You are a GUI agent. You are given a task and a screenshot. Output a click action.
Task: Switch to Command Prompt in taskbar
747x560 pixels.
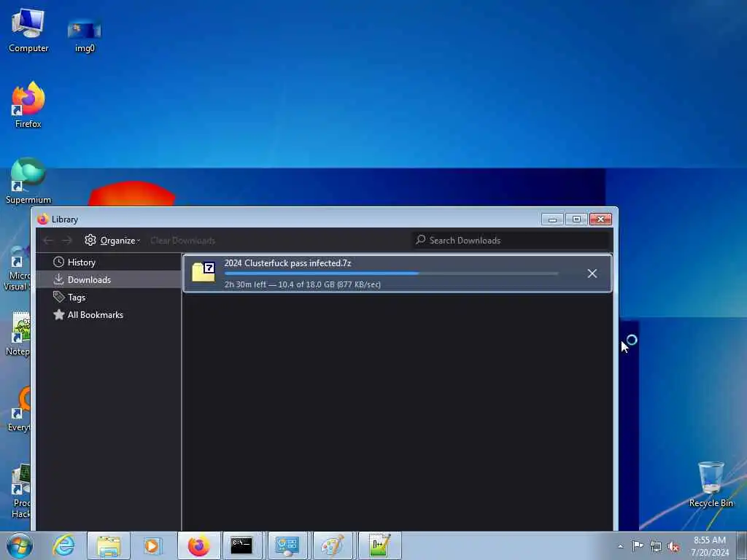click(242, 545)
